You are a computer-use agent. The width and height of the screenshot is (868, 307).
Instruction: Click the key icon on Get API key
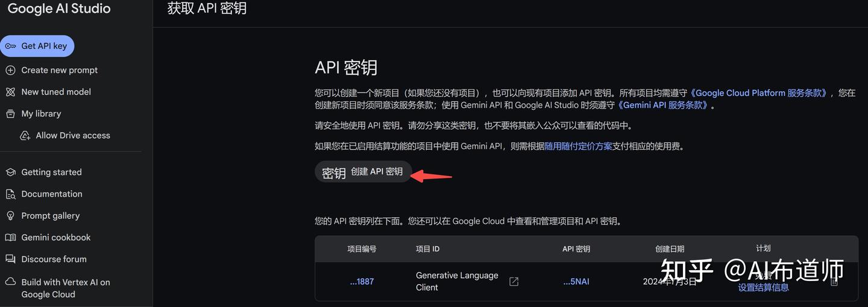(10, 46)
